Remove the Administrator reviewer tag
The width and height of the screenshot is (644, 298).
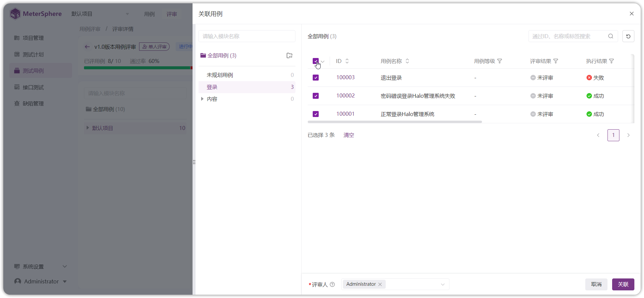pyautogui.click(x=380, y=284)
